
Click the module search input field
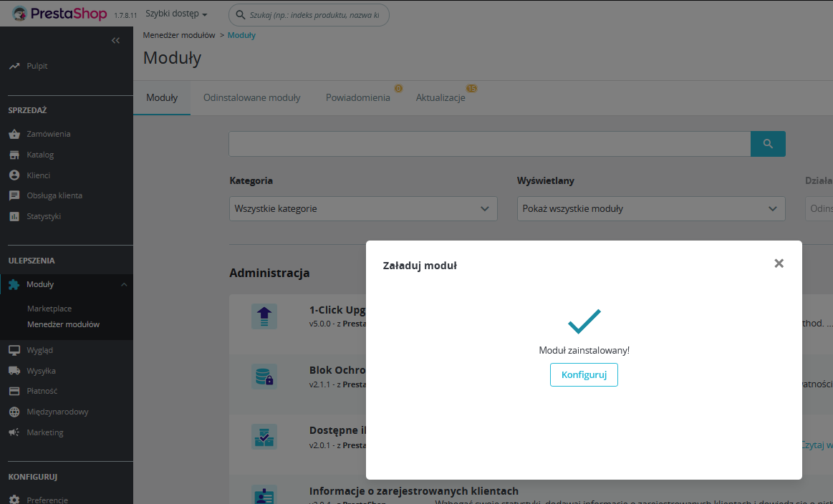(x=490, y=144)
